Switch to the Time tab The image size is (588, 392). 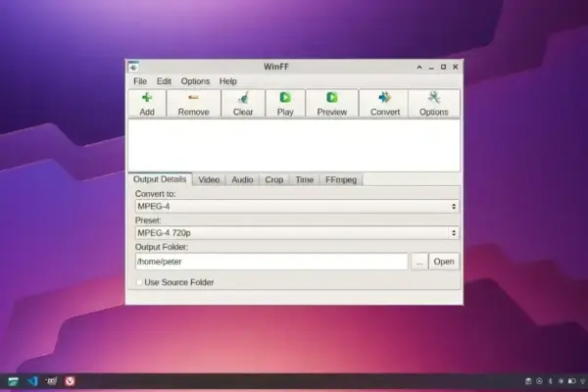pyautogui.click(x=304, y=179)
